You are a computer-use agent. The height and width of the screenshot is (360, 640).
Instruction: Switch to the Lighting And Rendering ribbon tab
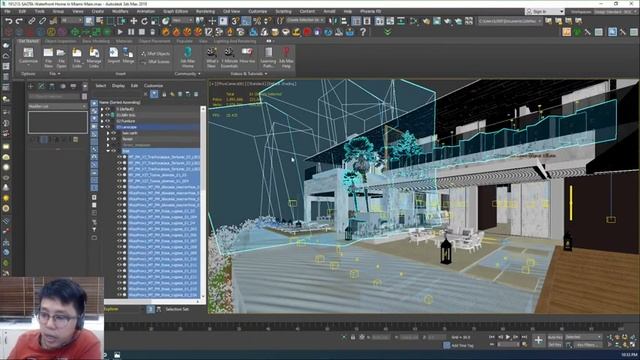click(235, 41)
